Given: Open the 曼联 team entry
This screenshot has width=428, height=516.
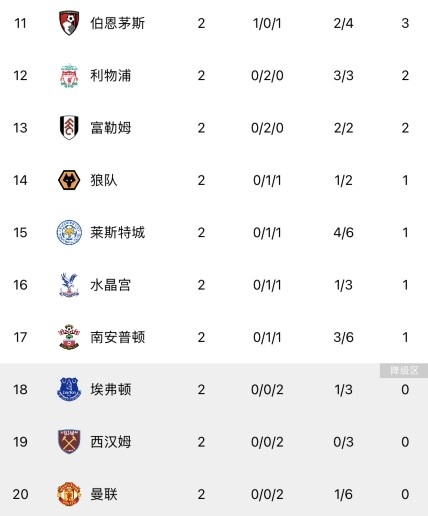Looking at the screenshot, I should 104,494.
